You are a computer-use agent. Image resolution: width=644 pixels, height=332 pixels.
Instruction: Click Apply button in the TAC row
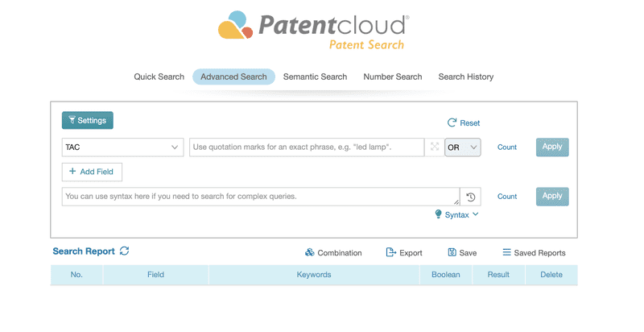pos(552,147)
